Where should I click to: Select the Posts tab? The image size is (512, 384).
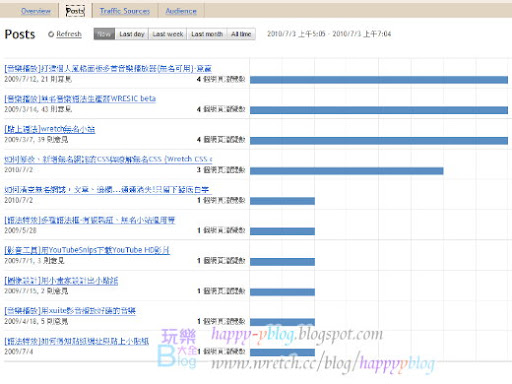75,11
